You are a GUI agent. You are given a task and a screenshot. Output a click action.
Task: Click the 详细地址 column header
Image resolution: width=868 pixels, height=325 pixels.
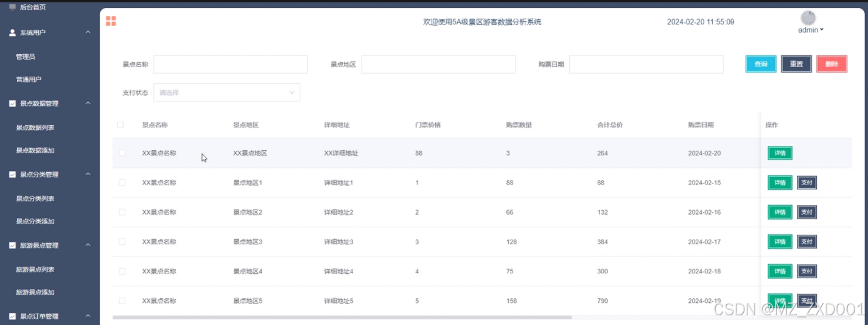click(x=337, y=125)
